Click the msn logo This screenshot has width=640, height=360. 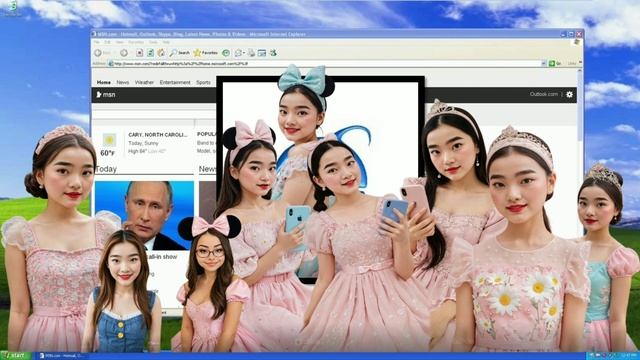click(x=106, y=95)
